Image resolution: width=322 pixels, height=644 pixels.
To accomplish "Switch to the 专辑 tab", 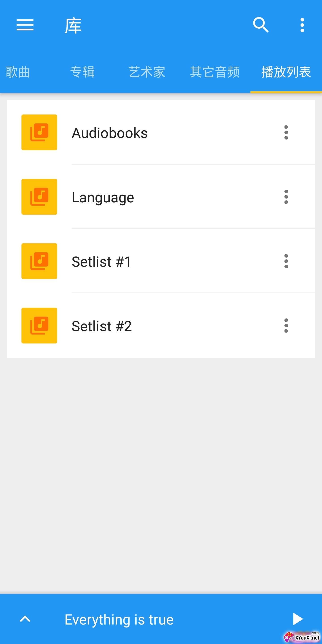I will pos(83,72).
